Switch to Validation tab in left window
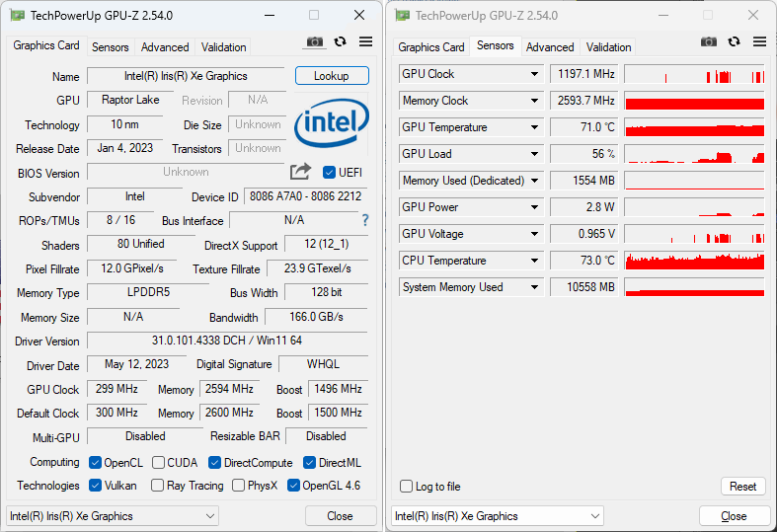 (223, 47)
